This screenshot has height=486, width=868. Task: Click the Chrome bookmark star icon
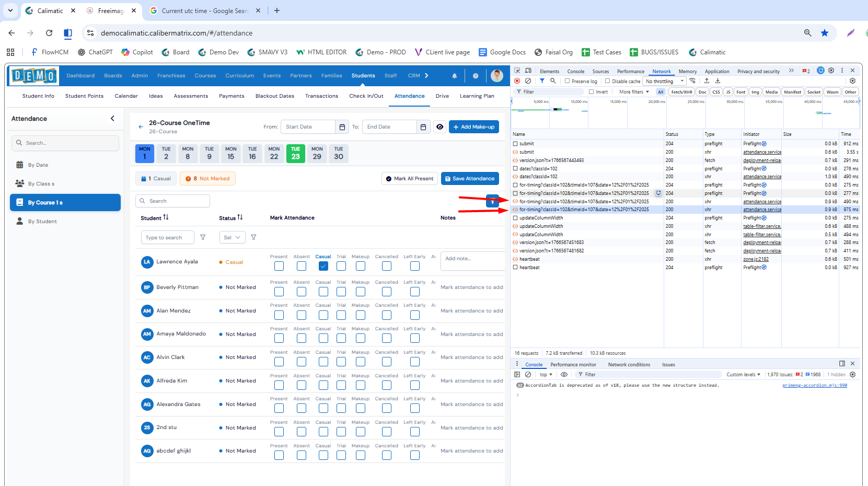(x=825, y=33)
